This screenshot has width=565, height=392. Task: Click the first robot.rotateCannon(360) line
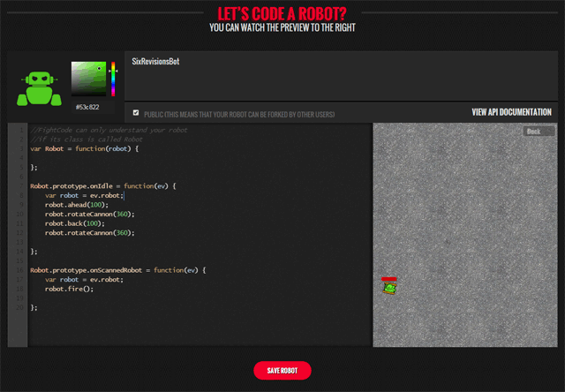(89, 215)
